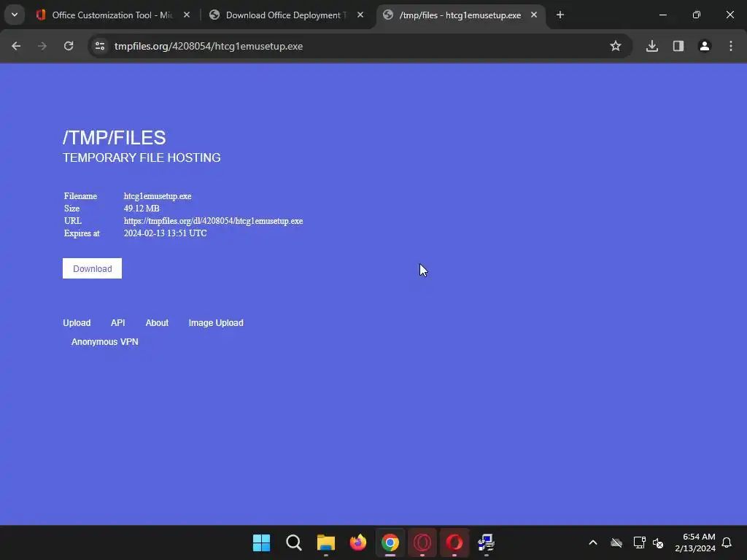Click the tmpfiles dl URL text
Image resolution: width=747 pixels, height=560 pixels.
214,221
